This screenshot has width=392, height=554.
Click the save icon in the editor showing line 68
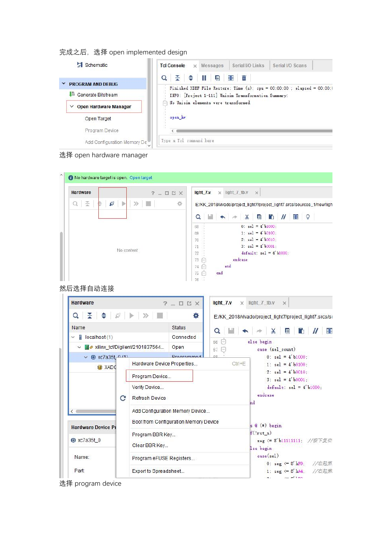[211, 217]
